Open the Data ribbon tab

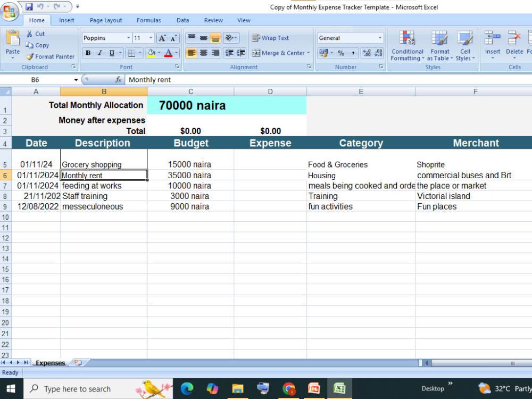182,20
